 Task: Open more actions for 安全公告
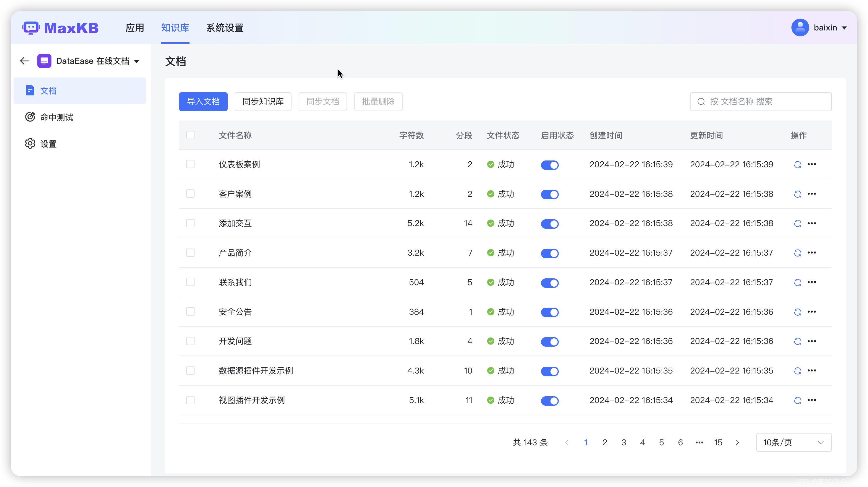(x=812, y=312)
